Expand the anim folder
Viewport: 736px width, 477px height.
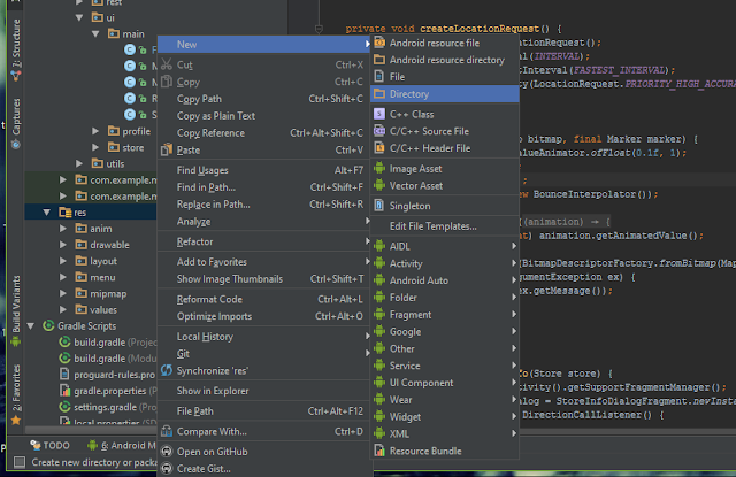63,228
